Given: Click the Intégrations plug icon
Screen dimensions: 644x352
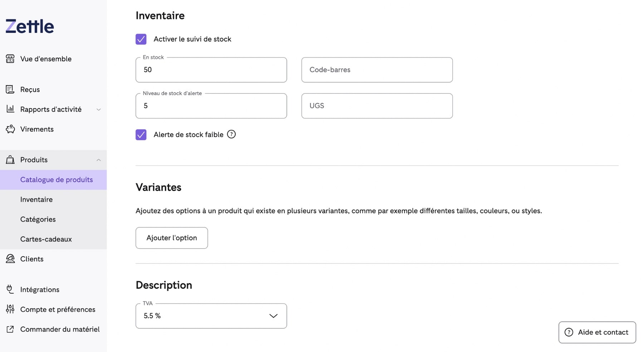Looking at the screenshot, I should [10, 289].
